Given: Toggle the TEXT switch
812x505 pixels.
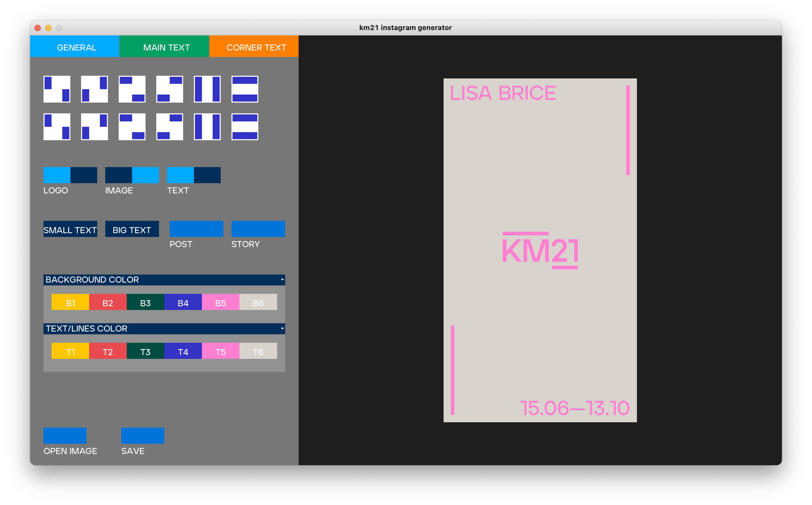Looking at the screenshot, I should [x=194, y=175].
